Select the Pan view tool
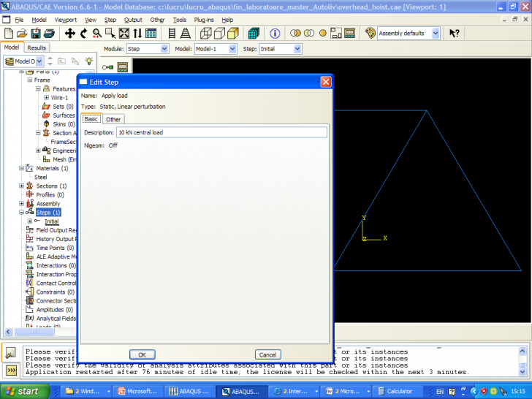Image resolution: width=532 pixels, height=399 pixels. click(70, 34)
